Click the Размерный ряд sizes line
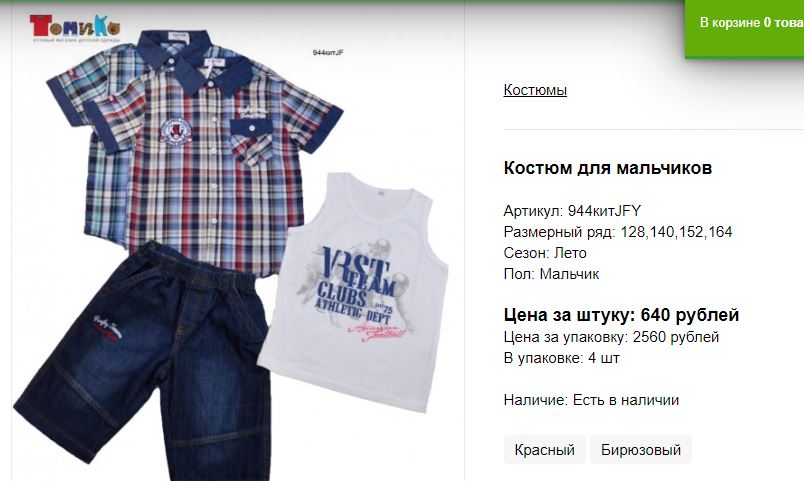This screenshot has height=481, width=804. [x=618, y=232]
